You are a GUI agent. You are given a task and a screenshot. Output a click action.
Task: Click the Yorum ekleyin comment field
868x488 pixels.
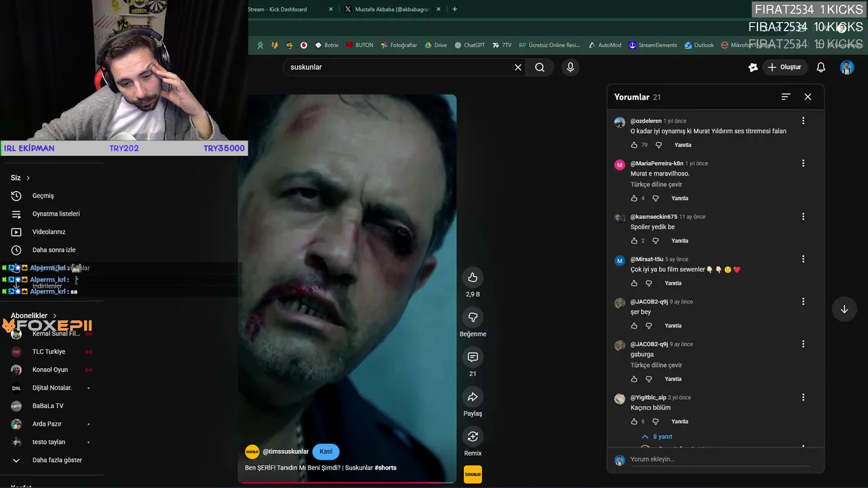point(719,459)
